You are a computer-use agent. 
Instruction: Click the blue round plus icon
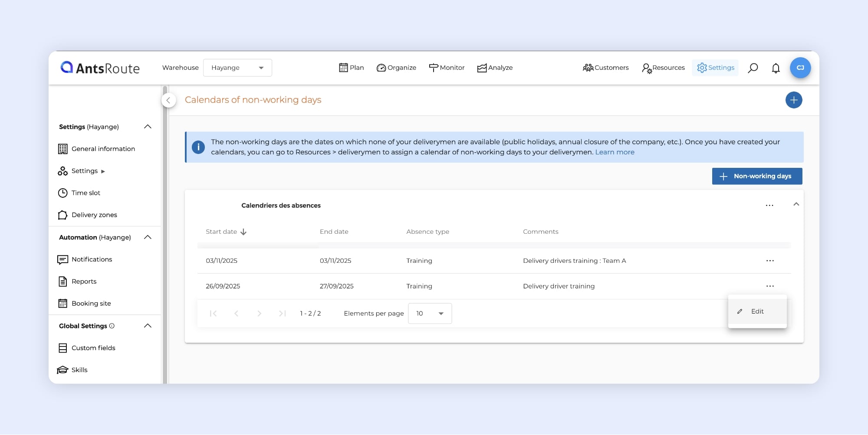coord(793,100)
